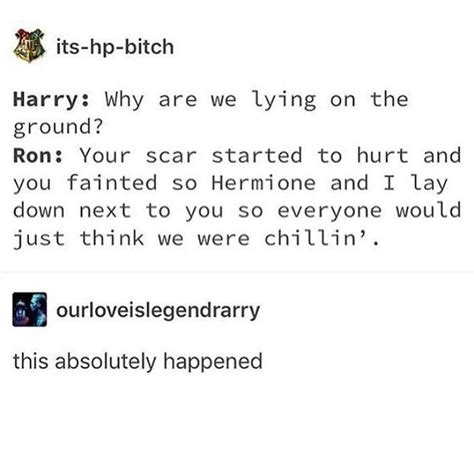The width and height of the screenshot is (474, 449).
Task: Click the Hogwarts crest avatar icon
Action: tap(29, 45)
